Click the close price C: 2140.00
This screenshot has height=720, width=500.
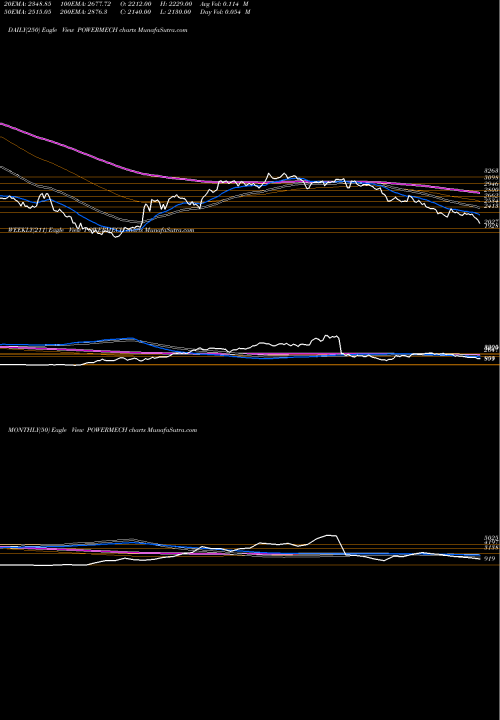click(x=135, y=12)
